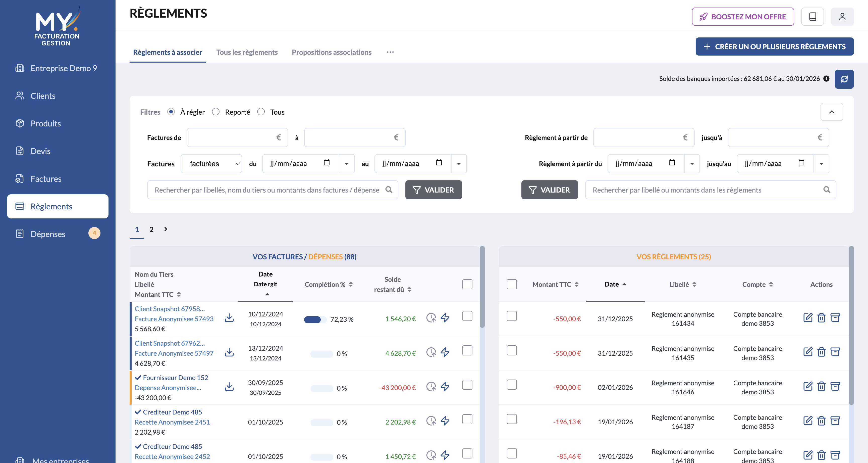Open calendar picker in Factures du date field

[326, 163]
